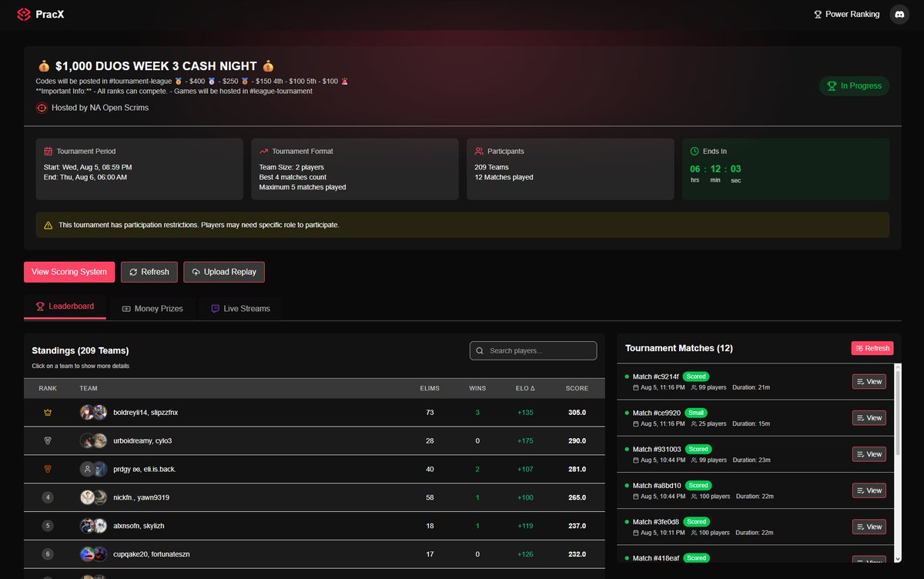Select the boldreyli14, slipzzfnx team row
The image size is (924, 579).
(314, 413)
